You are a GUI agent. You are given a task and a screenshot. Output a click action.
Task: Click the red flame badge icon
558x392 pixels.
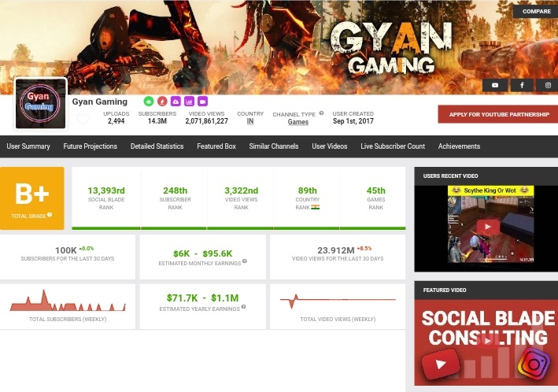162,102
